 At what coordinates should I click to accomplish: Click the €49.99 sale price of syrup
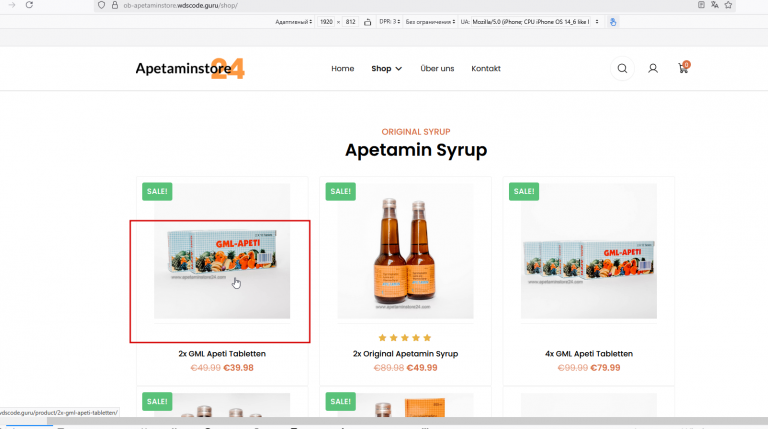(422, 368)
